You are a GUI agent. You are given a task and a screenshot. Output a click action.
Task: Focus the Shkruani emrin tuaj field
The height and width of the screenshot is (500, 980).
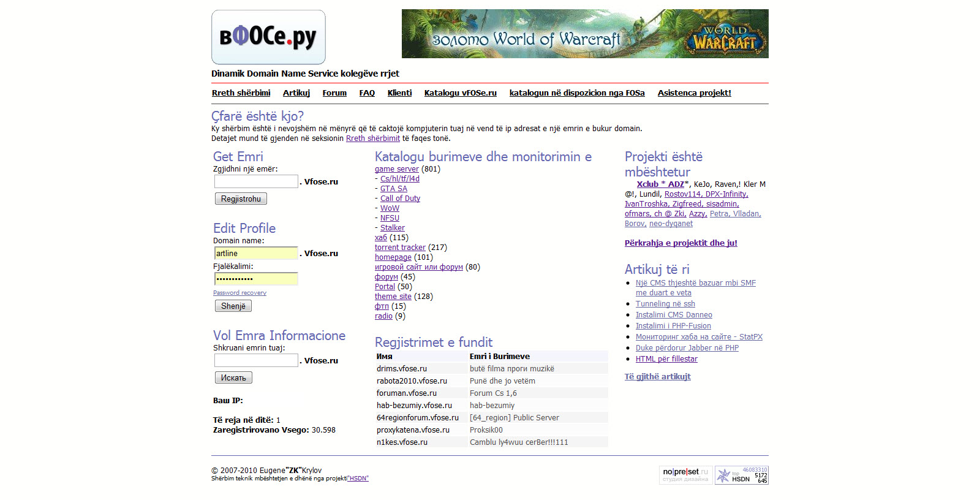[256, 361]
